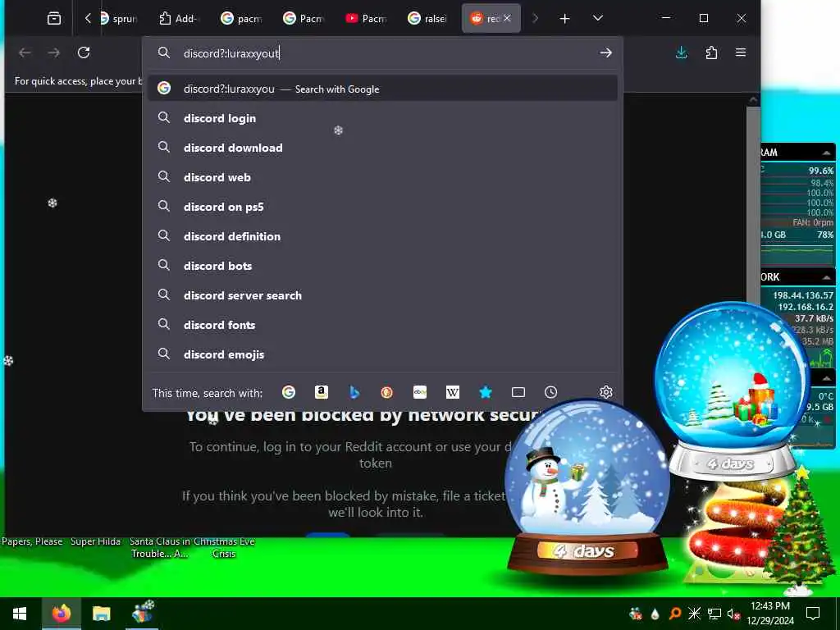Search this time with Google icon
Viewport: 840px width, 630px height.
click(x=289, y=393)
